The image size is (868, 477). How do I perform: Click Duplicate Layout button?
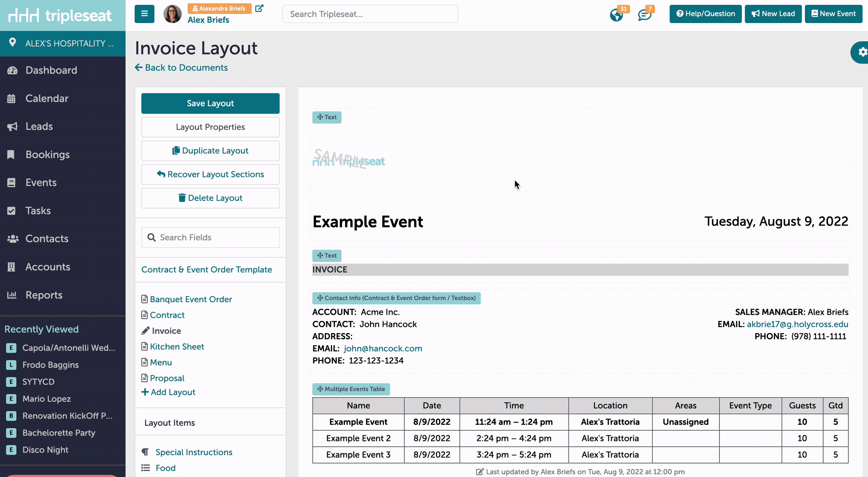tap(210, 151)
